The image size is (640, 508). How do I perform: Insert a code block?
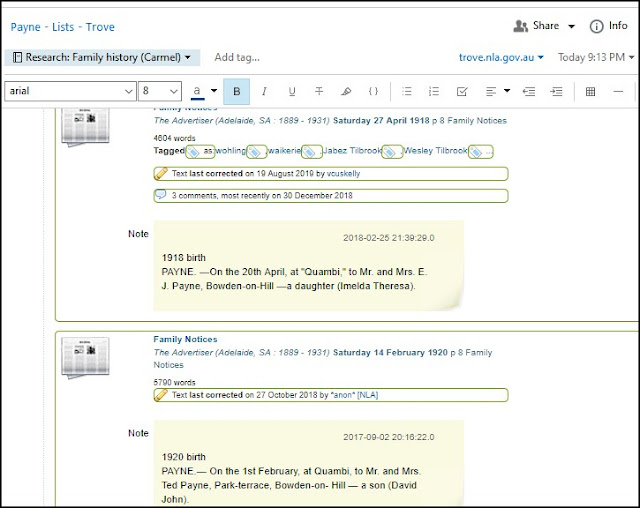pyautogui.click(x=373, y=91)
